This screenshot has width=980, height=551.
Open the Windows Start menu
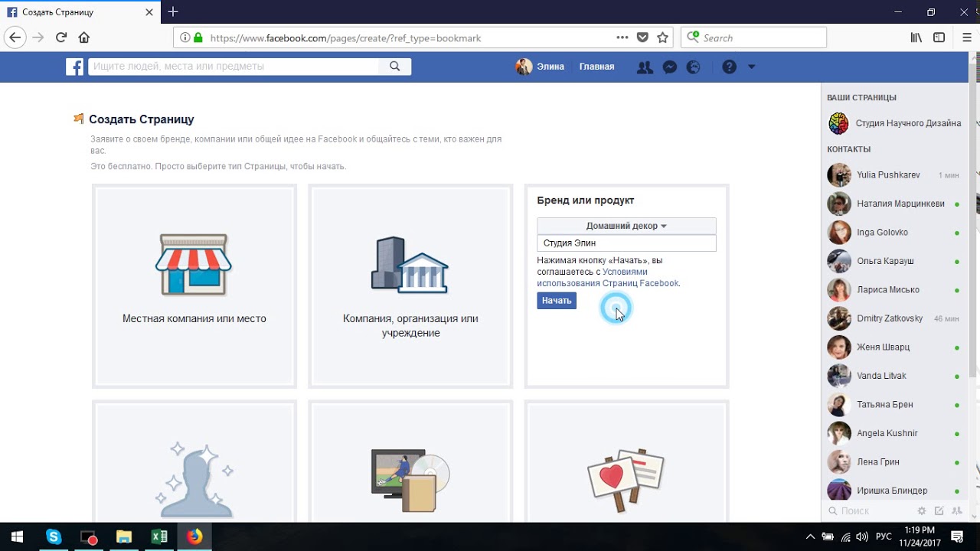pyautogui.click(x=17, y=536)
